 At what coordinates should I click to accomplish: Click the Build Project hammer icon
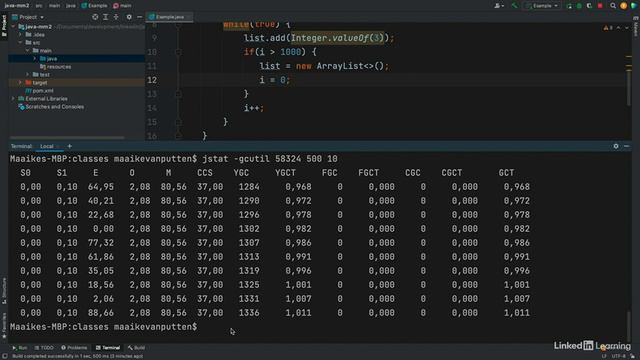[514, 6]
